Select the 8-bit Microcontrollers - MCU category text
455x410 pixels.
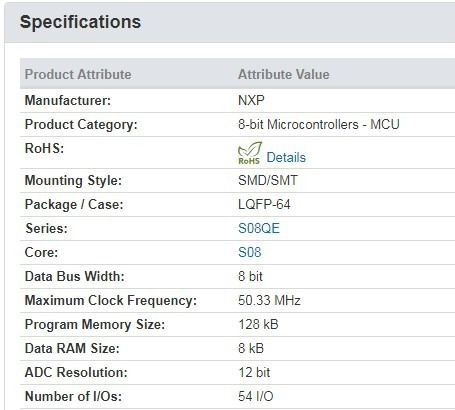[x=319, y=124]
